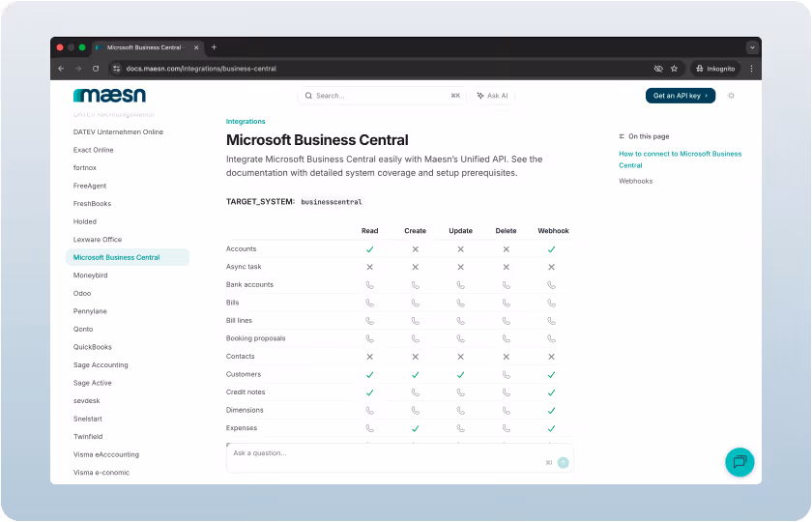
Task: Click the browser back arrow
Action: [x=61, y=69]
